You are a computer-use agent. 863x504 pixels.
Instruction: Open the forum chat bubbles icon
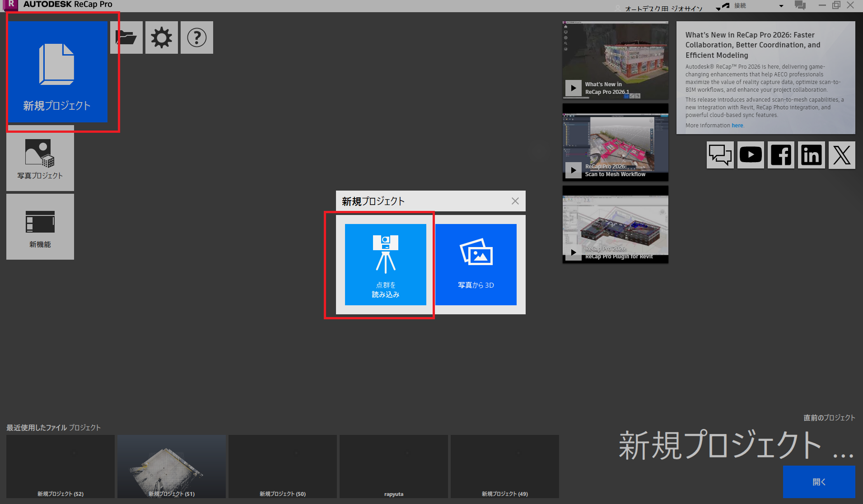720,155
